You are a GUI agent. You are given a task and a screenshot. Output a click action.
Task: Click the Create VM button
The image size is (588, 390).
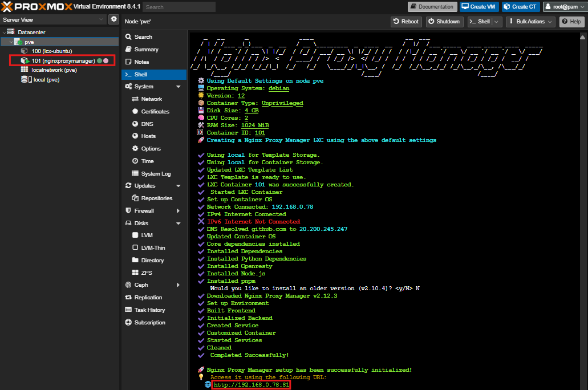click(478, 7)
